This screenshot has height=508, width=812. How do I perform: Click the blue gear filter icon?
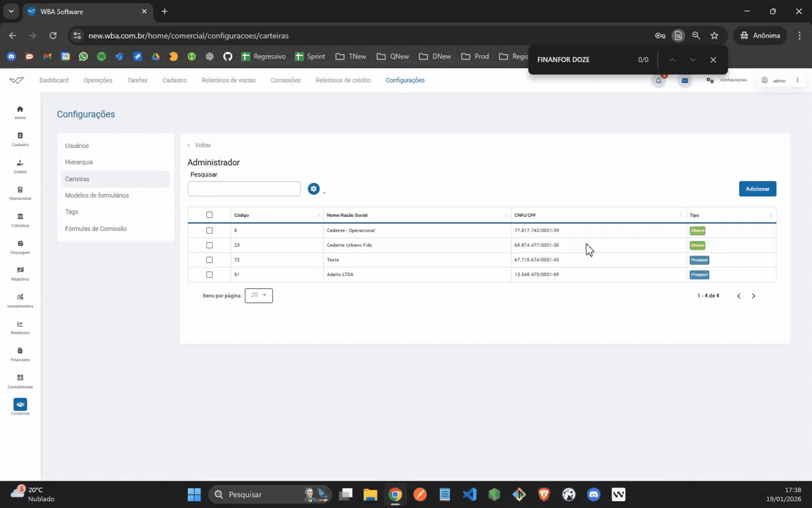(313, 189)
